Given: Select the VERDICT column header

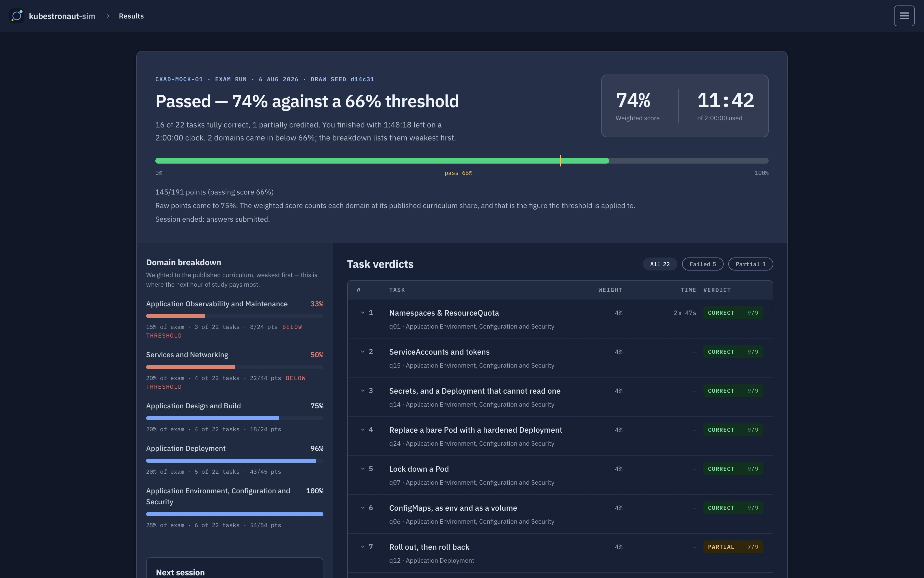Looking at the screenshot, I should 717,290.
